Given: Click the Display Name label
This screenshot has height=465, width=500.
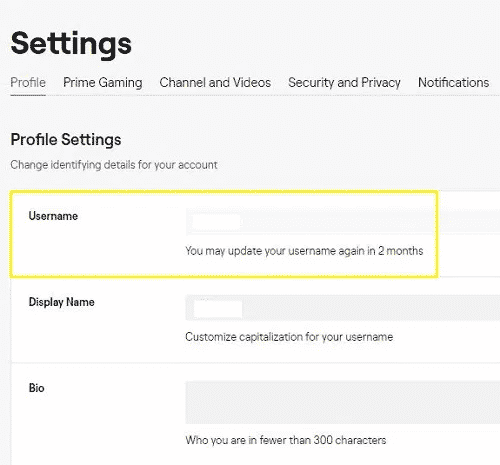Looking at the screenshot, I should click(62, 302).
